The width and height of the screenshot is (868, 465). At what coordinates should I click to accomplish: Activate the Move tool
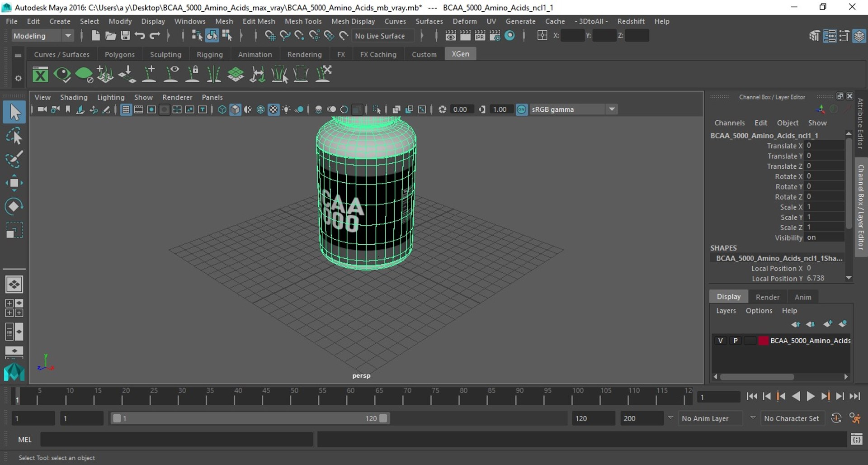click(14, 183)
